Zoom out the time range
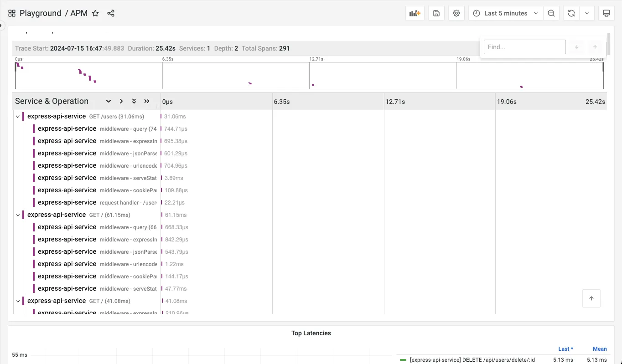The image size is (622, 364). [x=551, y=13]
